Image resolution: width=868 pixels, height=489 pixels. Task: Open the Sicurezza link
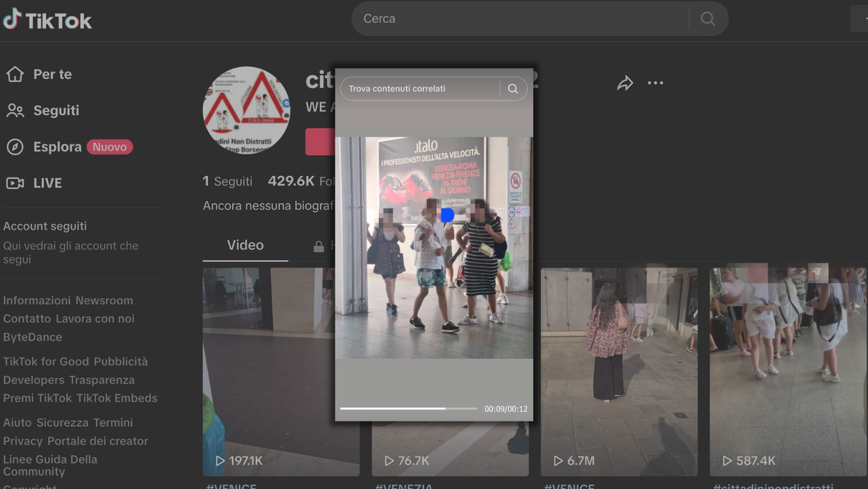62,422
